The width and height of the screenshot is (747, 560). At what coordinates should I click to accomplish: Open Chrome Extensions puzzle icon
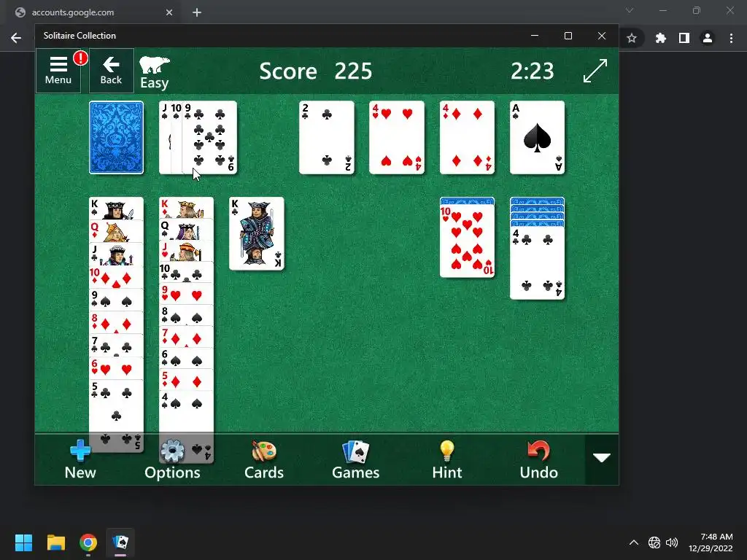coord(660,38)
